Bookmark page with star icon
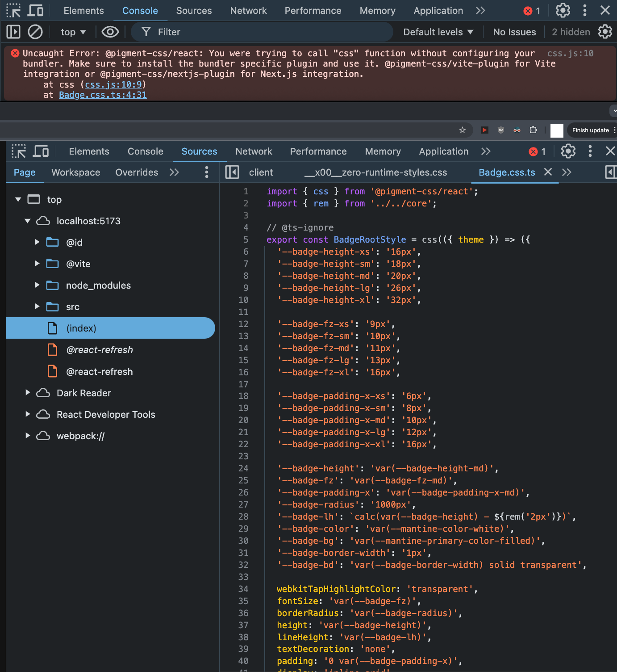 coord(463,130)
